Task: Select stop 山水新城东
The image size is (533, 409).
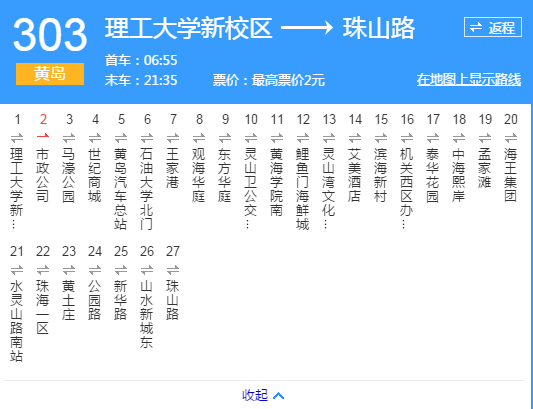Action: pyautogui.click(x=147, y=314)
